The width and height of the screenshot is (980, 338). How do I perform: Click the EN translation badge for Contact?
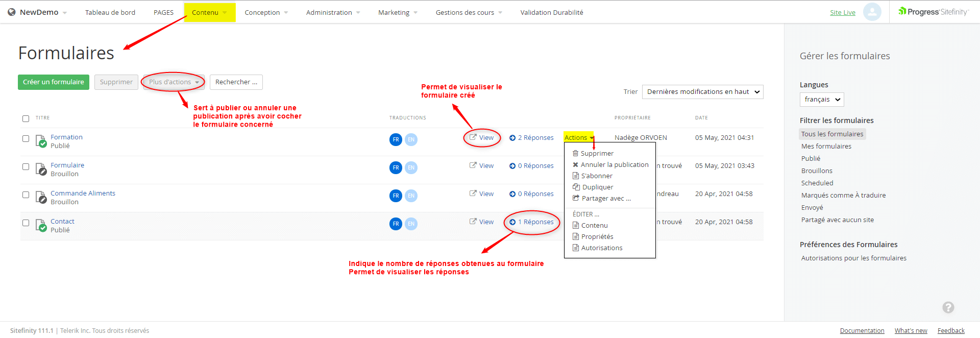(x=411, y=224)
